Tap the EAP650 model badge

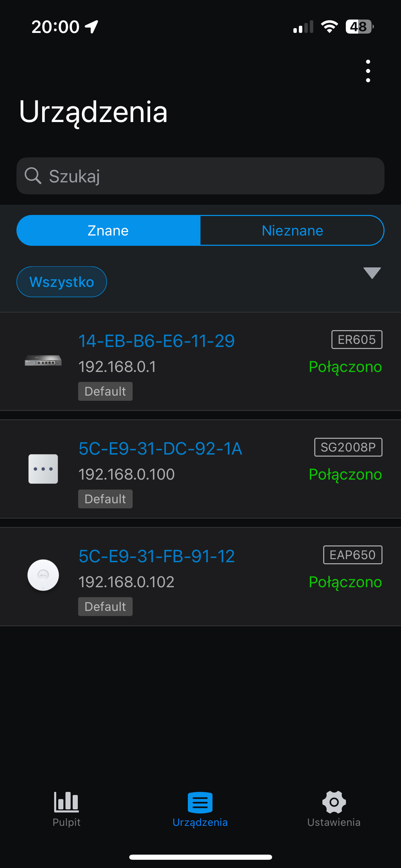tap(352, 555)
